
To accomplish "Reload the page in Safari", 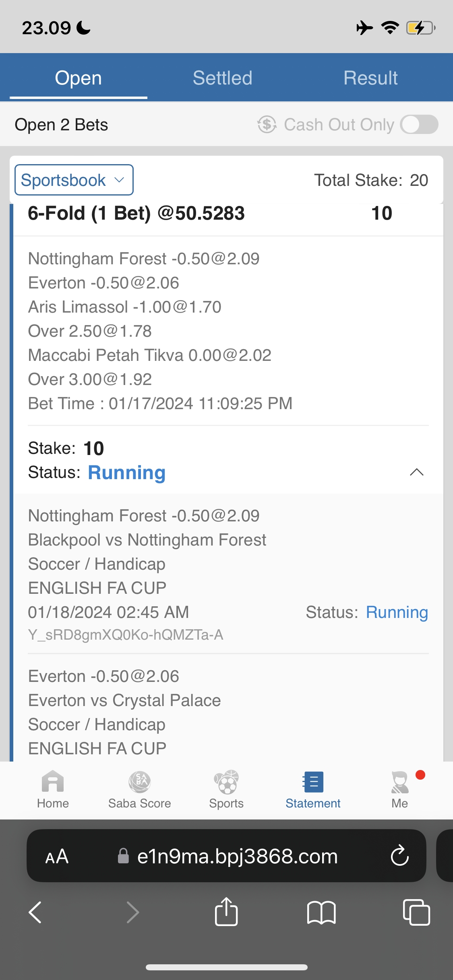I will (399, 856).
